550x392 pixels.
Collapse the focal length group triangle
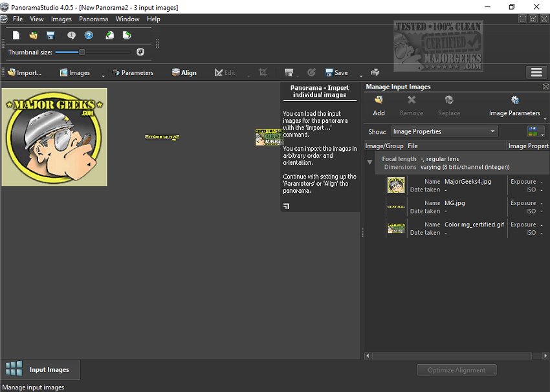pyautogui.click(x=369, y=162)
